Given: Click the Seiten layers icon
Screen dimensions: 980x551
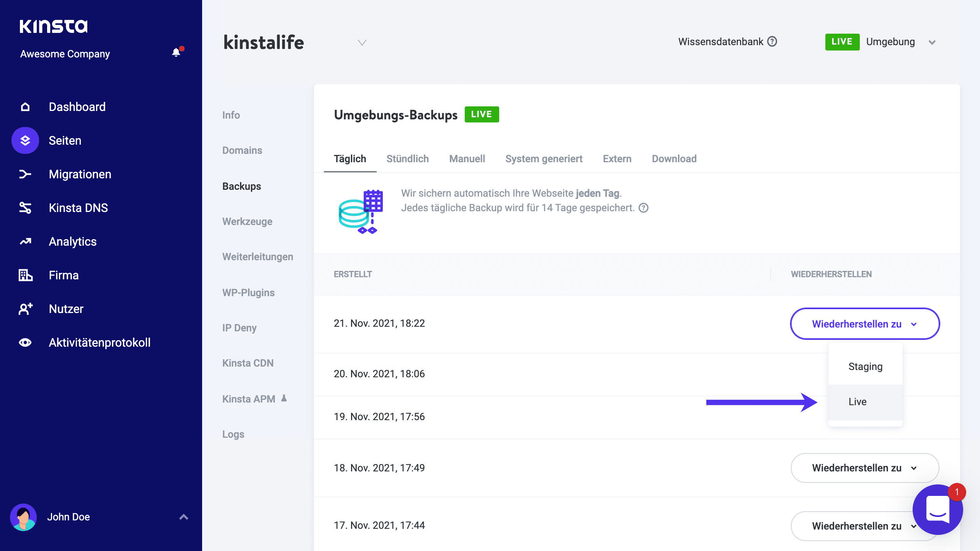Looking at the screenshot, I should (25, 140).
